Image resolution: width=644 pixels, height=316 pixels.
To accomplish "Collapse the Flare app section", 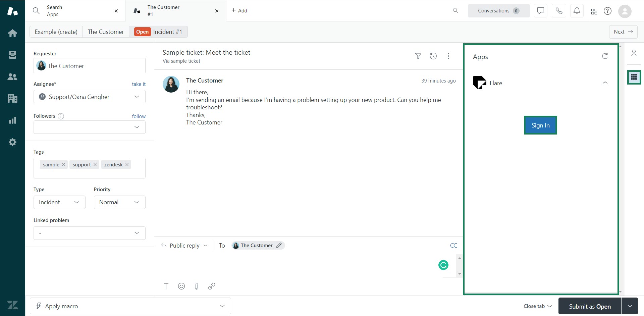I will pyautogui.click(x=605, y=83).
